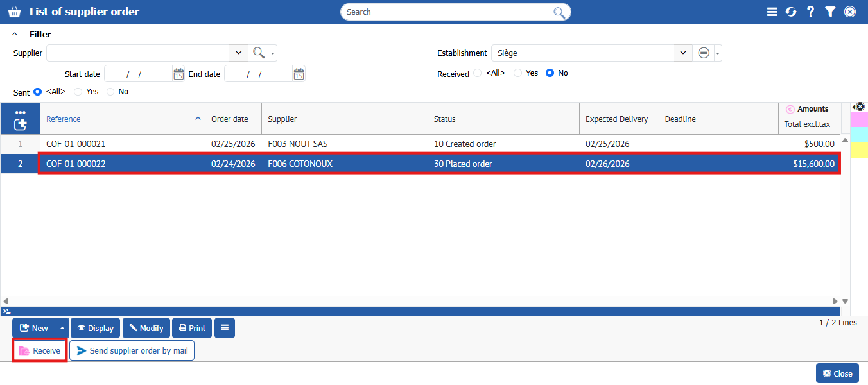This screenshot has height=385, width=868.
Task: Expand the Supplier dropdown list
Action: click(x=238, y=53)
